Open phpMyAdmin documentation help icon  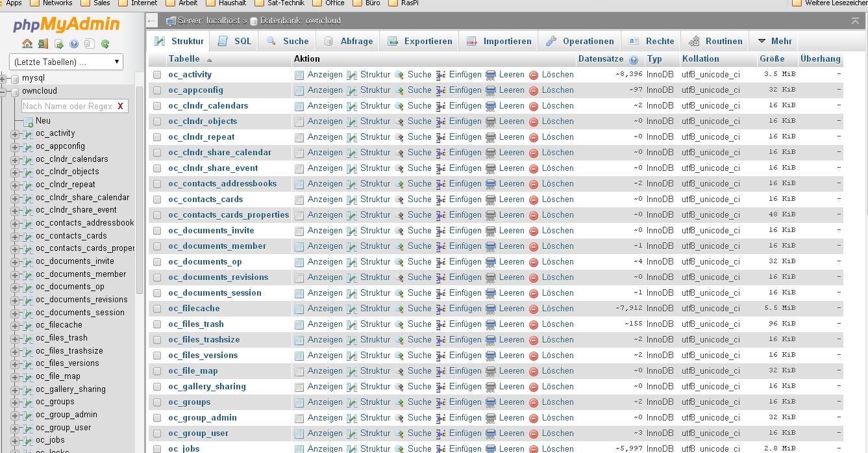coord(74,44)
